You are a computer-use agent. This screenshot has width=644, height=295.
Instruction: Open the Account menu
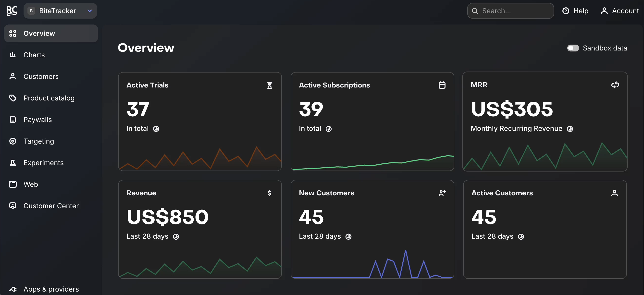[x=619, y=11]
